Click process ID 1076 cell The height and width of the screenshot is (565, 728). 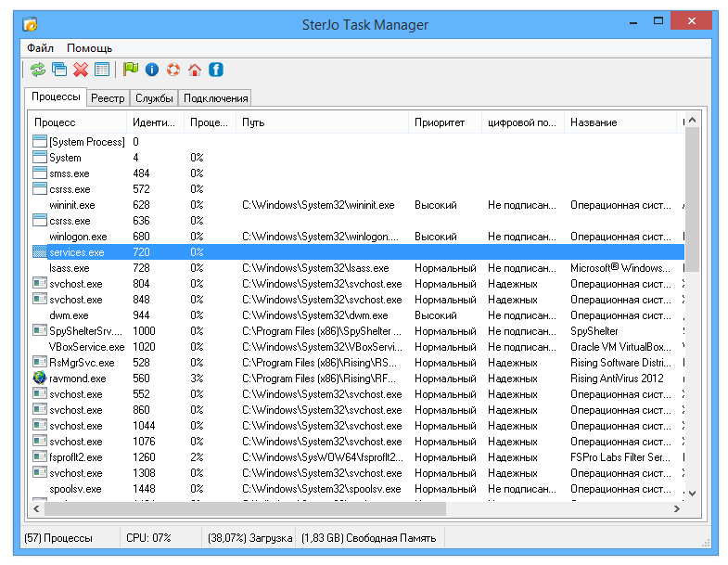[144, 442]
